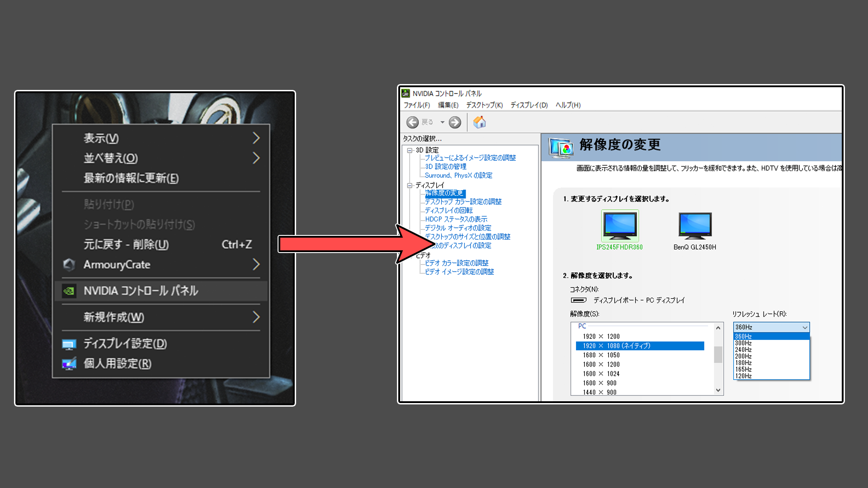The width and height of the screenshot is (868, 488).
Task: Open the デスクトップ(K) menu
Action: point(484,105)
